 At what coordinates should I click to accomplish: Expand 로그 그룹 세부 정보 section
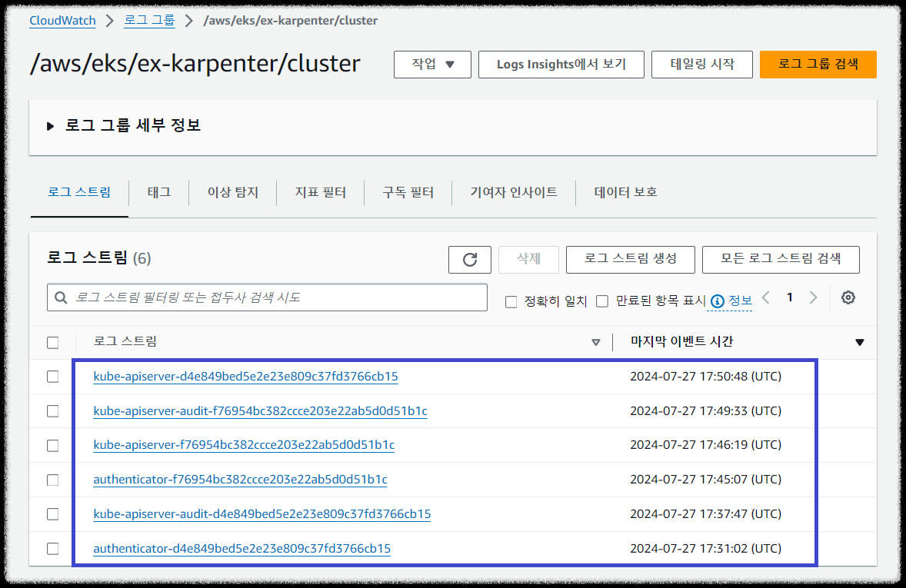tap(50, 126)
